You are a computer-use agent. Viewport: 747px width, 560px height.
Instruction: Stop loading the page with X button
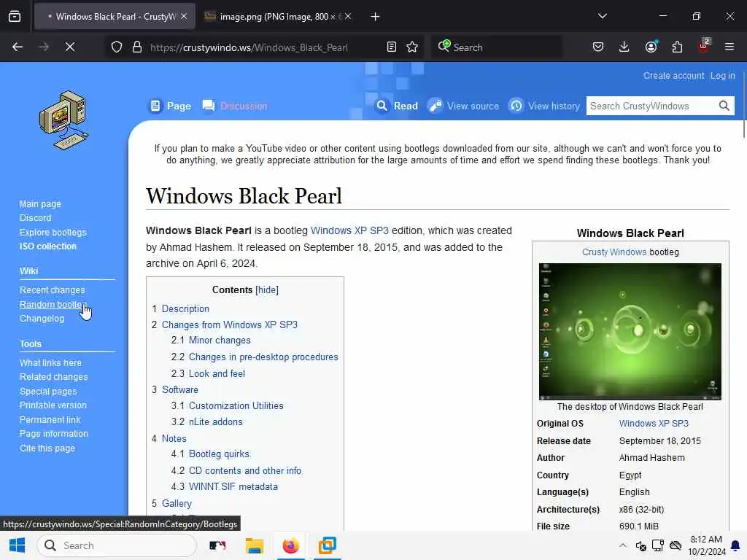pos(70,47)
